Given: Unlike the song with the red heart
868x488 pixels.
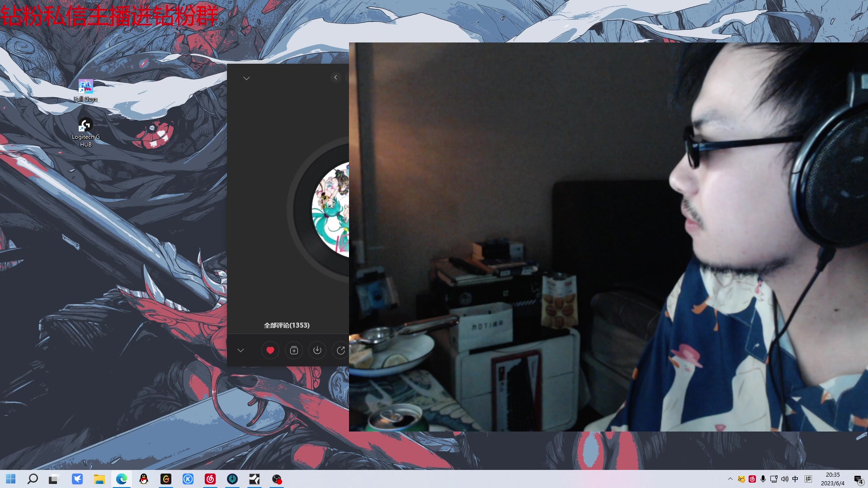Looking at the screenshot, I should [x=270, y=350].
